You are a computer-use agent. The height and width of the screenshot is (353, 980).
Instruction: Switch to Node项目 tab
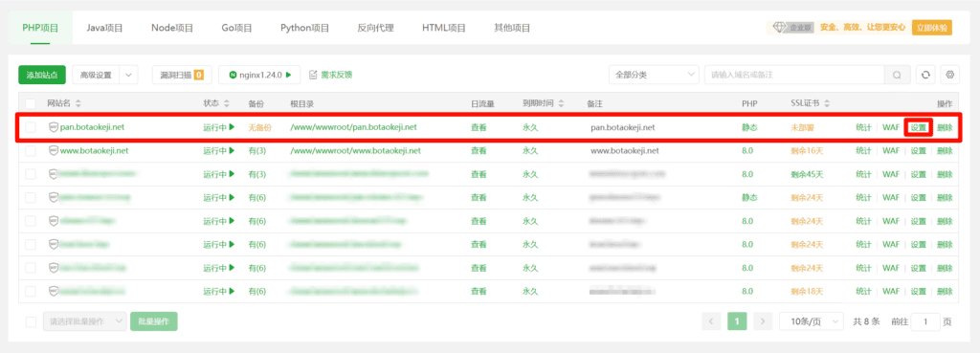point(172,28)
